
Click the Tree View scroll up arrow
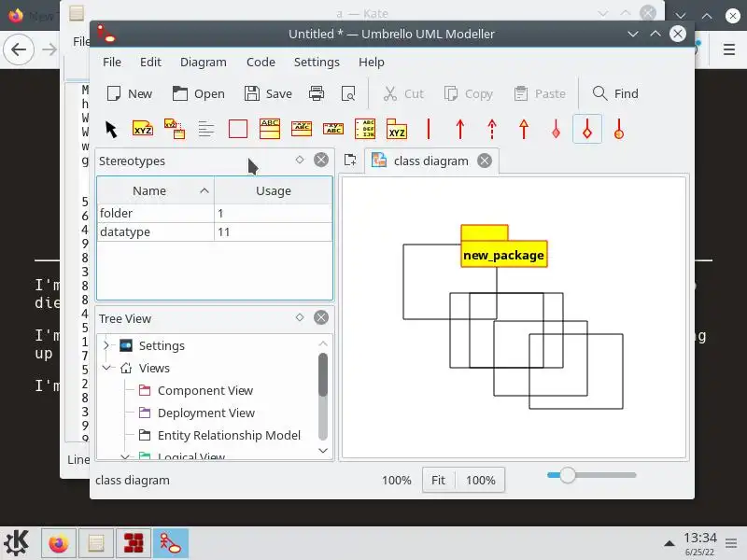[323, 343]
